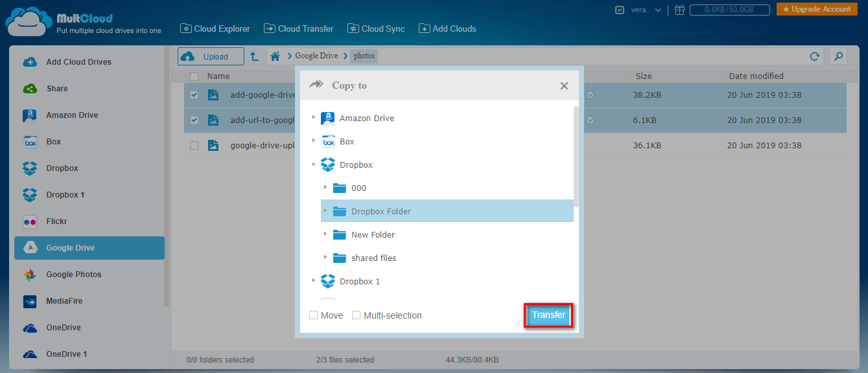
Task: Click the refresh icon in path bar
Action: pos(815,56)
